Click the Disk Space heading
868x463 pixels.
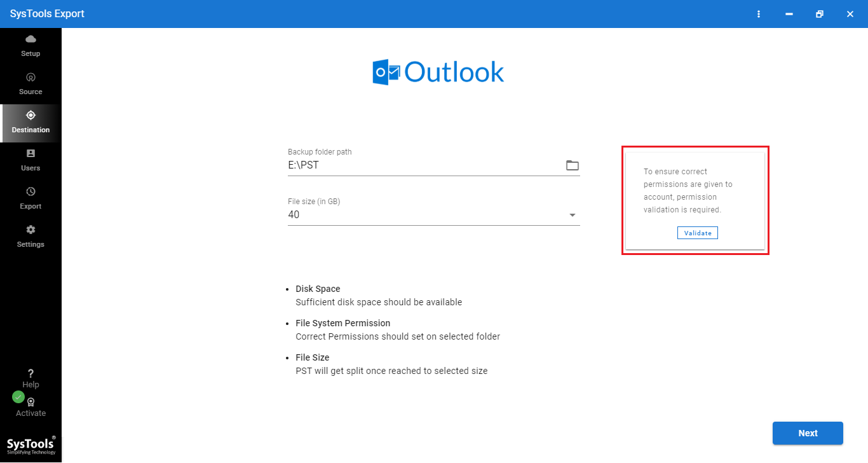pyautogui.click(x=318, y=289)
